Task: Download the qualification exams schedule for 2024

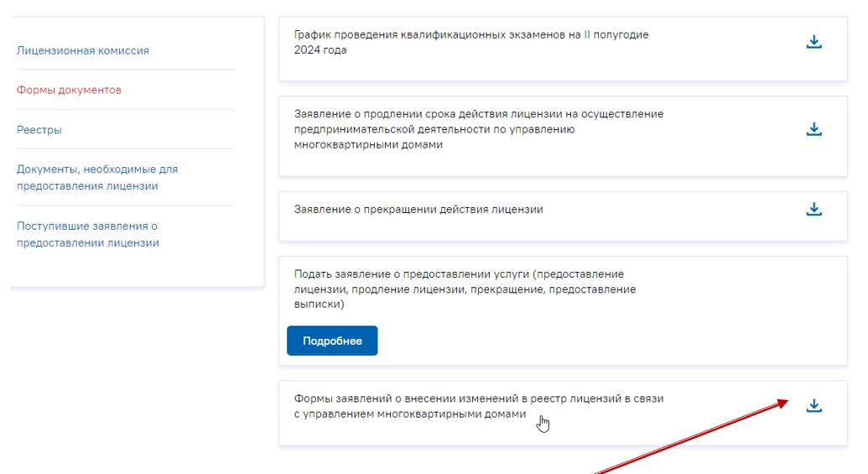Action: click(813, 43)
